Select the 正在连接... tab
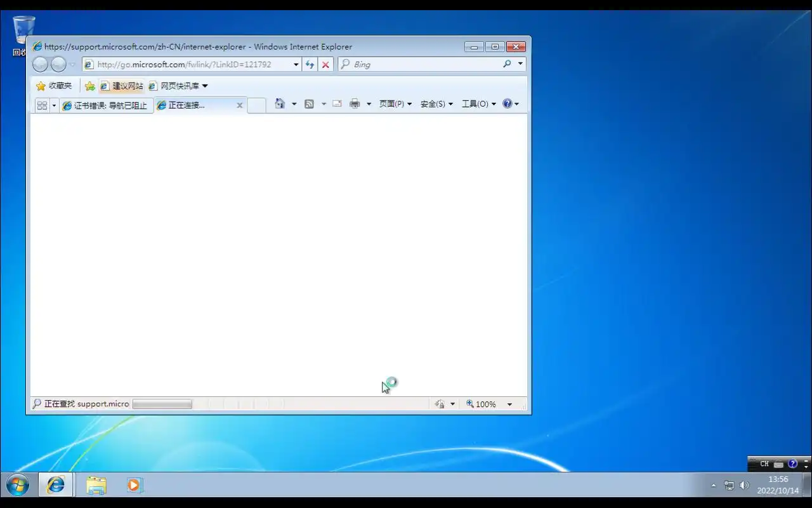812x508 pixels. tap(194, 105)
